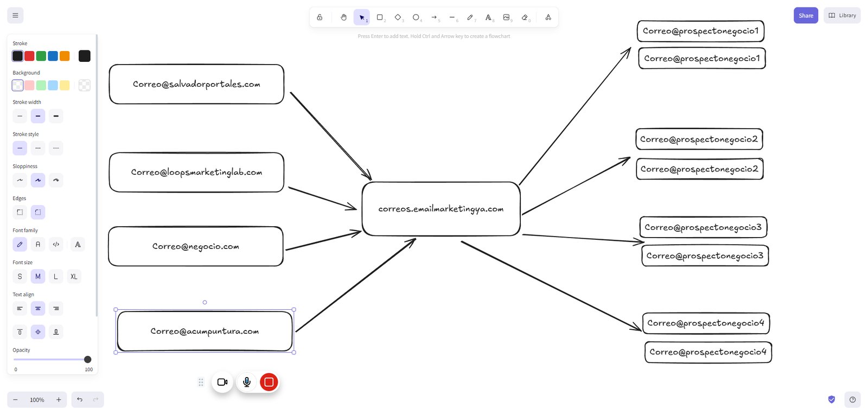Choose the Code font family
This screenshot has height=415, width=868.
pos(56,245)
